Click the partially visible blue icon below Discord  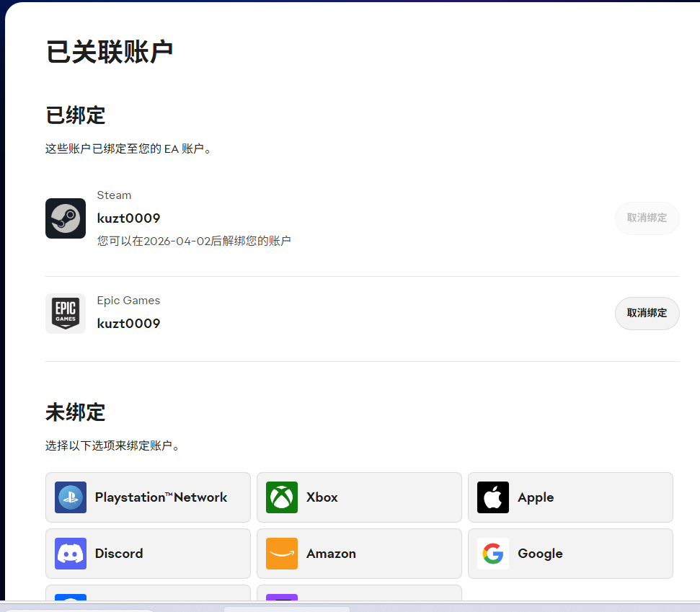click(71, 596)
